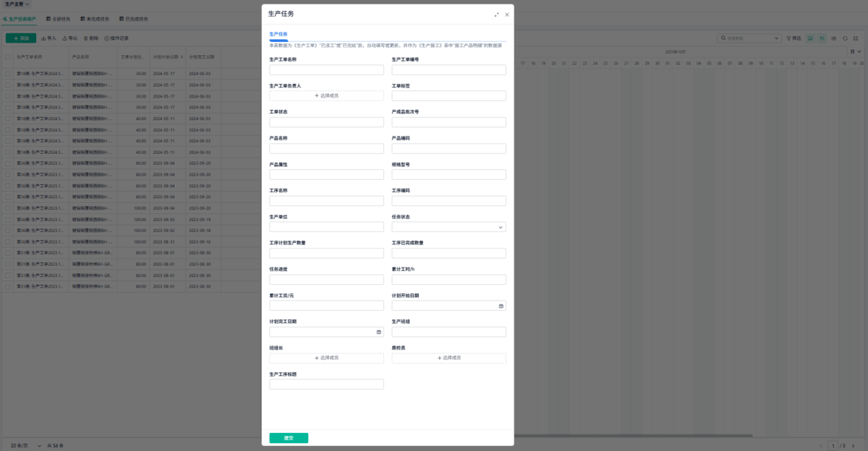Open the 20 条/页 page-size dropdown
868x451 pixels.
point(26,445)
